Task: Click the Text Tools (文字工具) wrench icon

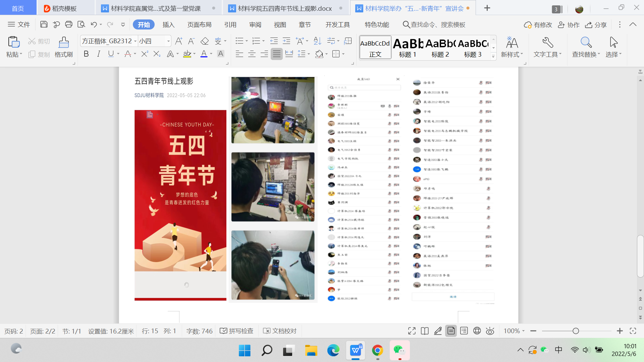Action: (547, 43)
